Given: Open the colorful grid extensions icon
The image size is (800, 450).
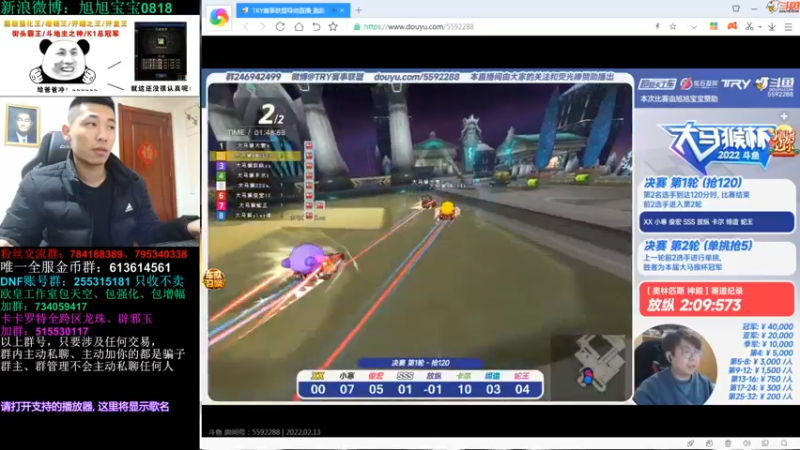Looking at the screenshot, I should 714,26.
